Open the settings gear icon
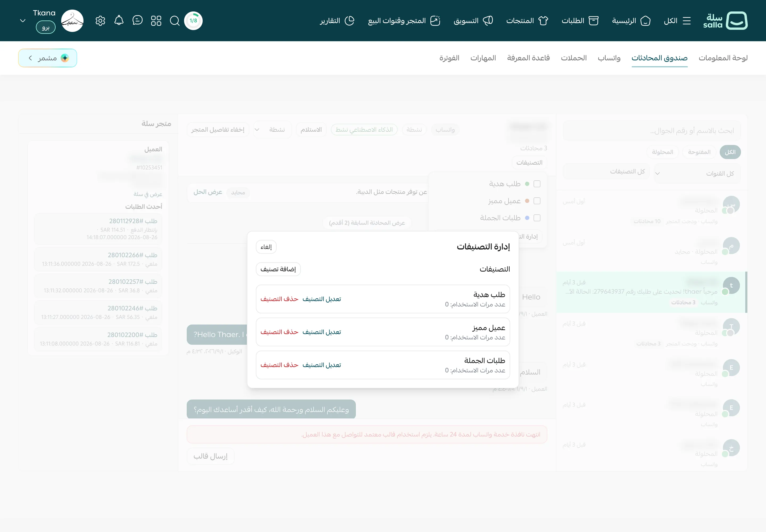Image resolution: width=766 pixels, height=532 pixels. 100,21
